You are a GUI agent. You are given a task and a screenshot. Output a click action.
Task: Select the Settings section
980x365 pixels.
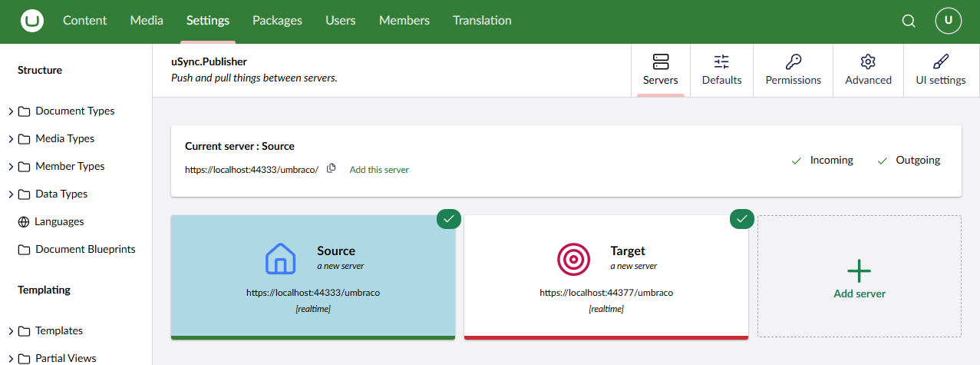coord(208,21)
